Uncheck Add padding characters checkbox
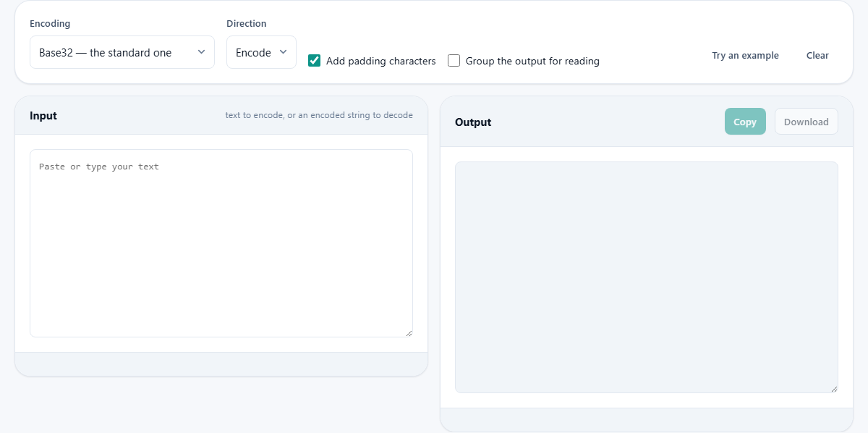Image resolution: width=868 pixels, height=433 pixels. (315, 61)
